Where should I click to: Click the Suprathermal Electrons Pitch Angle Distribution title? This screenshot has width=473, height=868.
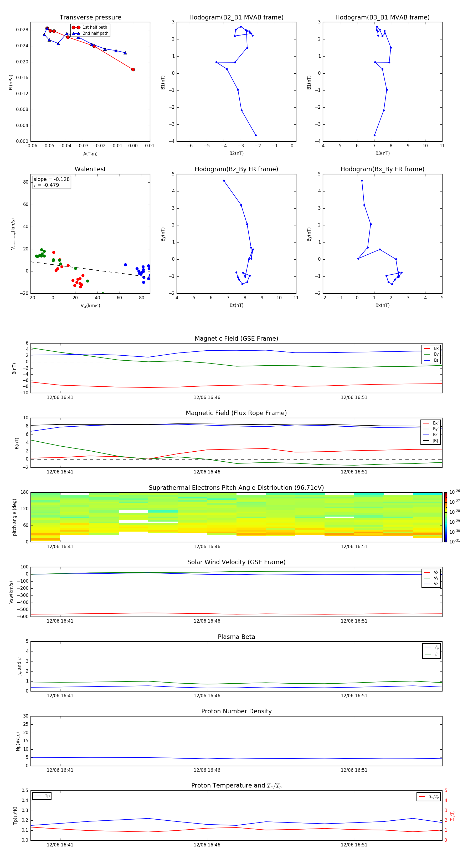click(x=236, y=488)
